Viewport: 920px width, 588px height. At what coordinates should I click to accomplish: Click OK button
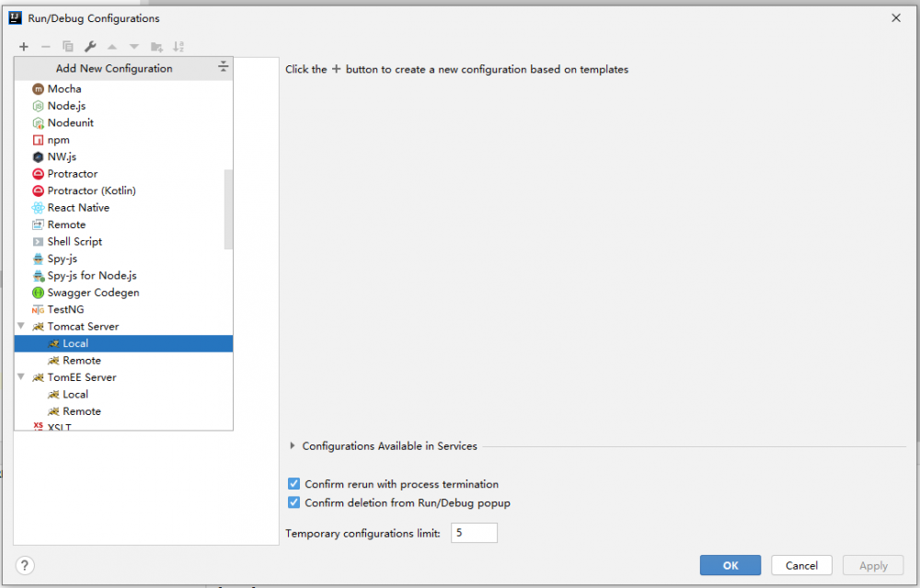[x=730, y=566]
